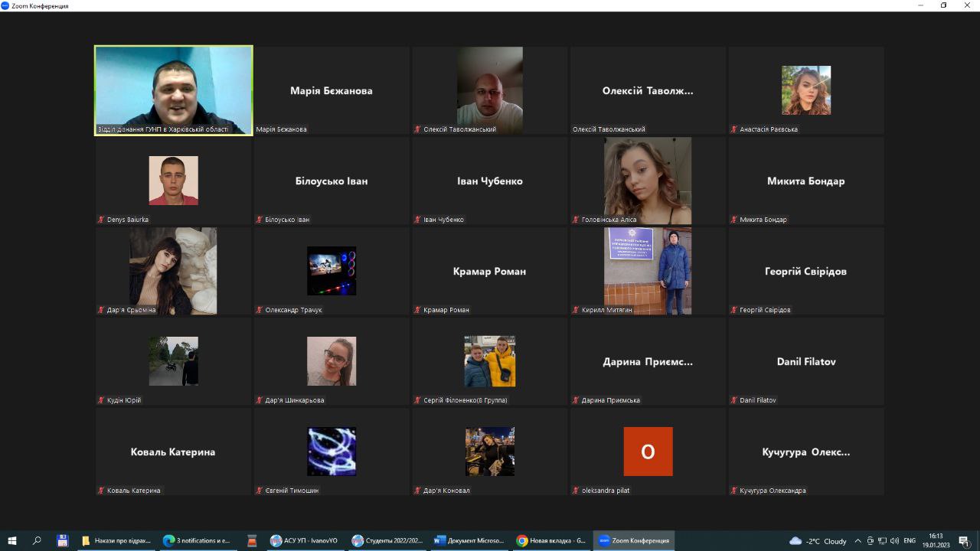Click the weather widget showing -2°C Cloudy

(x=818, y=540)
